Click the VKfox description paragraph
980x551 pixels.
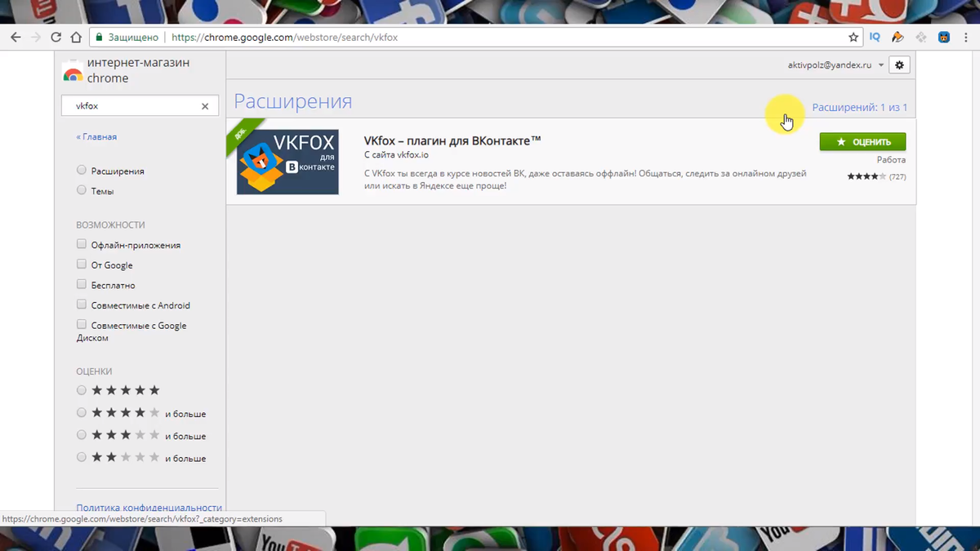point(585,180)
